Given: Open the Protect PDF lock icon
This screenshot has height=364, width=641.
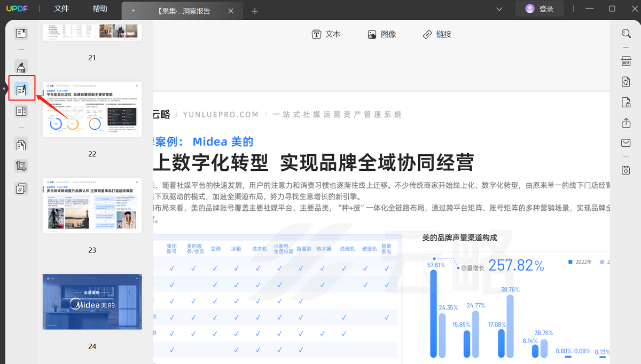Looking at the screenshot, I should pyautogui.click(x=626, y=102).
